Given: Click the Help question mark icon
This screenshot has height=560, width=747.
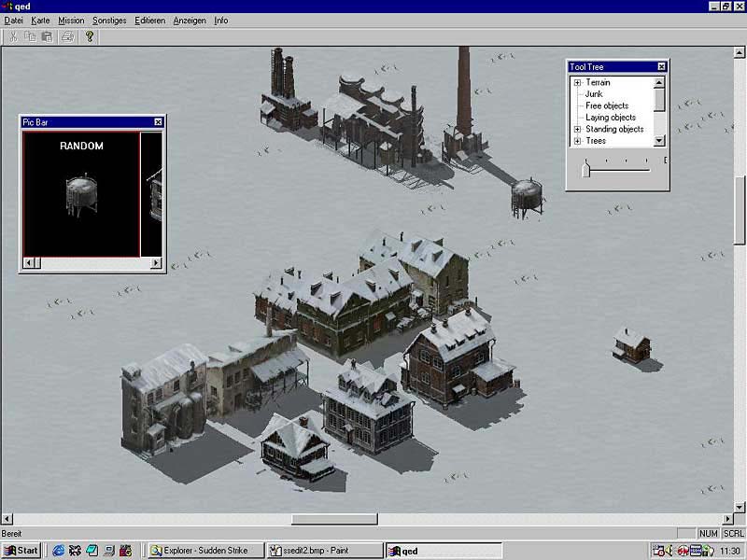Looking at the screenshot, I should [x=90, y=36].
